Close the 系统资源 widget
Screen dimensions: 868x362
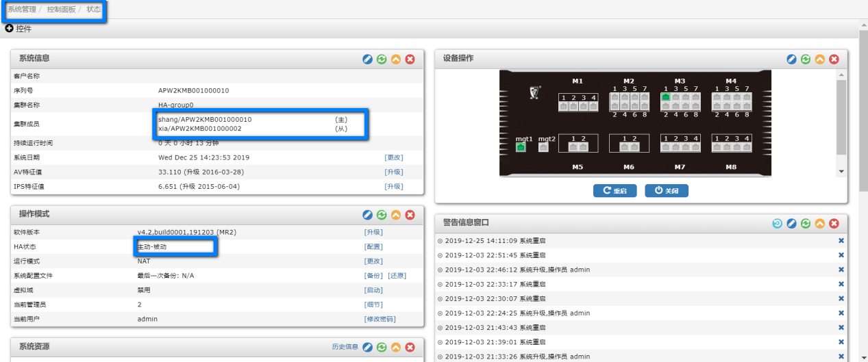click(410, 348)
